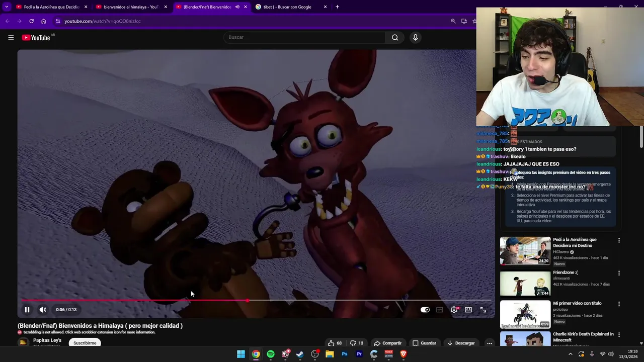Click the video title text below the player
Image resolution: width=644 pixels, height=362 pixels.
pyautogui.click(x=100, y=326)
